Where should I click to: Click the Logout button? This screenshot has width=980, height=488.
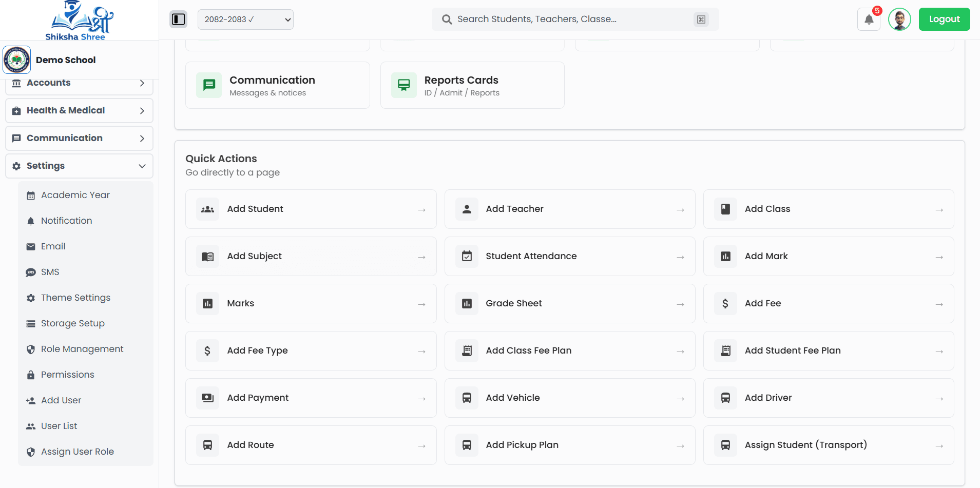click(944, 19)
